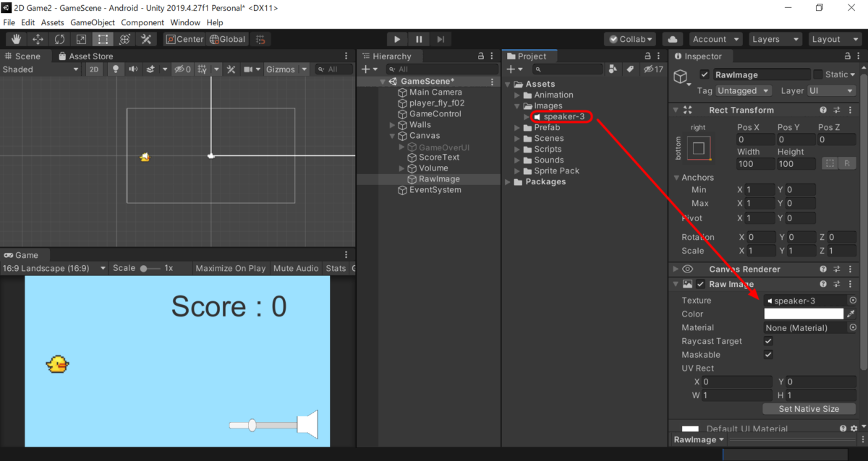Adjust the Game view Scale slider
The image size is (868, 461).
point(150,268)
